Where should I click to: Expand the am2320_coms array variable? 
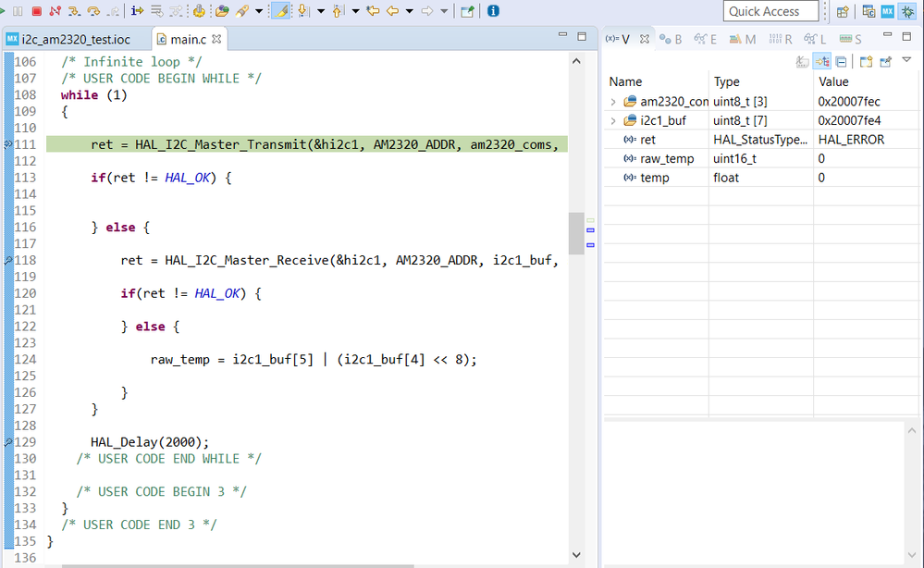tap(613, 101)
